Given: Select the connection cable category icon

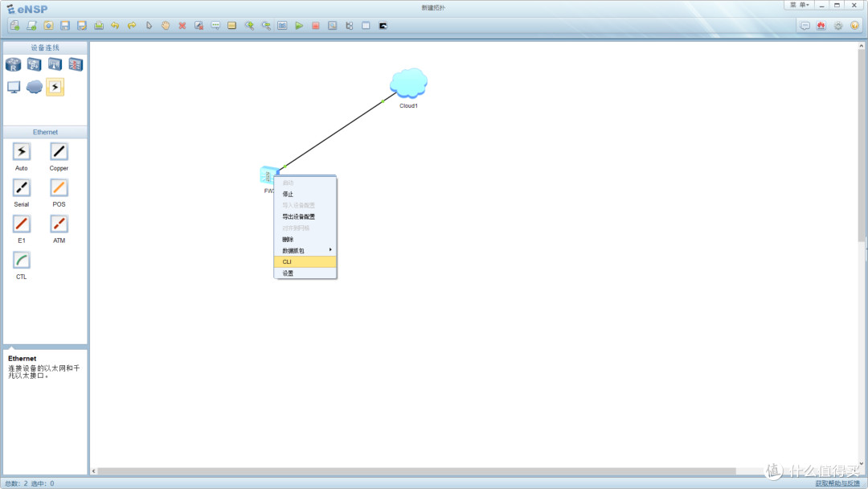Looking at the screenshot, I should pos(55,87).
